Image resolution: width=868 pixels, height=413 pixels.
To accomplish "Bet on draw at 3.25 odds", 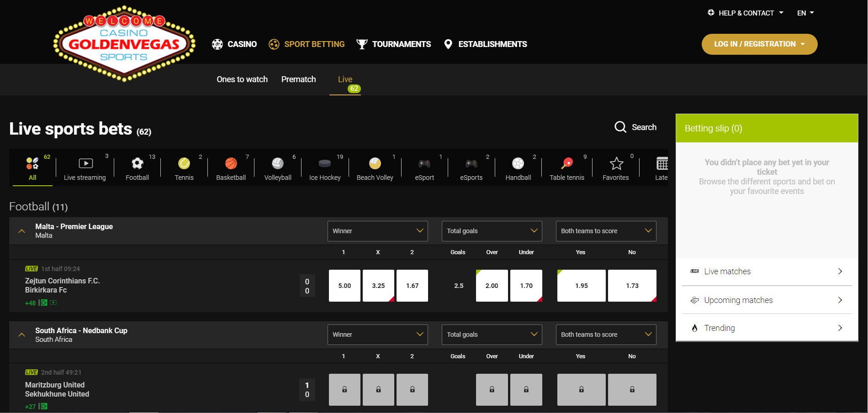I will point(378,286).
